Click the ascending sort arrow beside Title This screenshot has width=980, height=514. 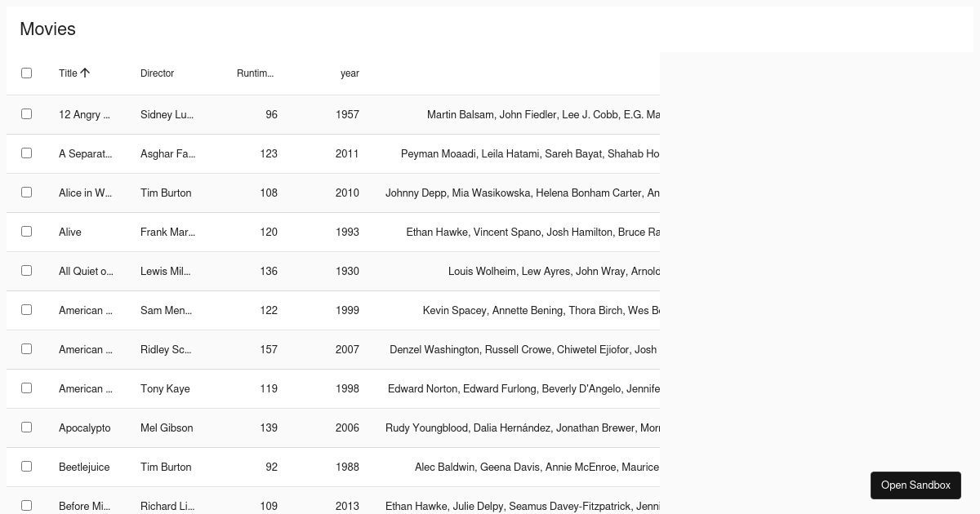(x=85, y=72)
